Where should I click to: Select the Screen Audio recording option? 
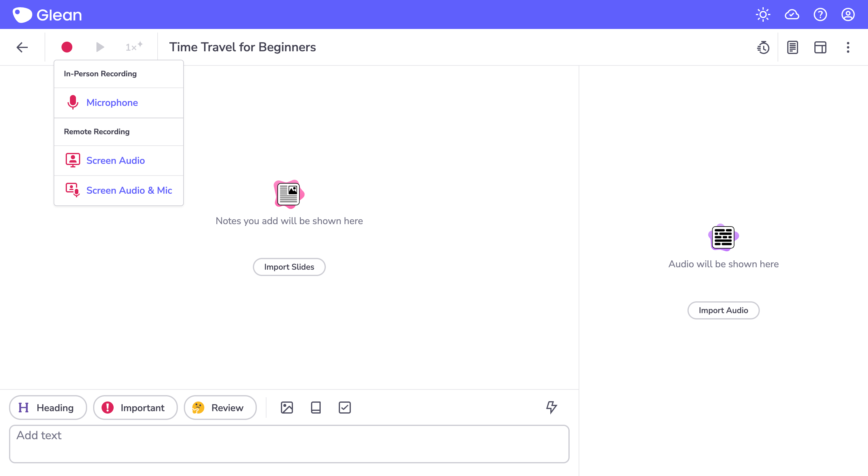[119, 160]
